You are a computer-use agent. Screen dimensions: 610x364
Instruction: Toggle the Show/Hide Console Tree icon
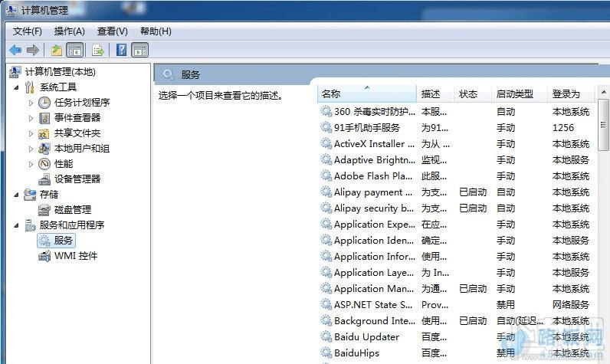[74, 50]
